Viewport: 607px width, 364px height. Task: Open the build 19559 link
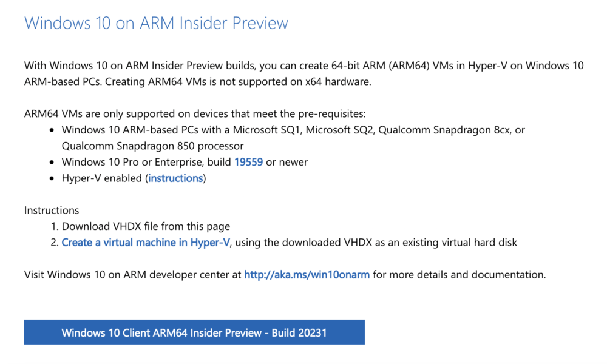pos(248,162)
